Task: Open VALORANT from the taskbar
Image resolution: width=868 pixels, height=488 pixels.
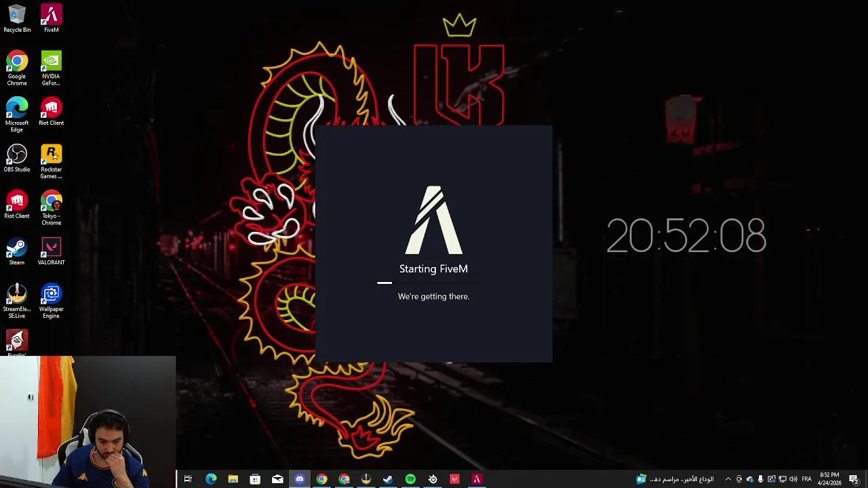Action: pos(454,479)
